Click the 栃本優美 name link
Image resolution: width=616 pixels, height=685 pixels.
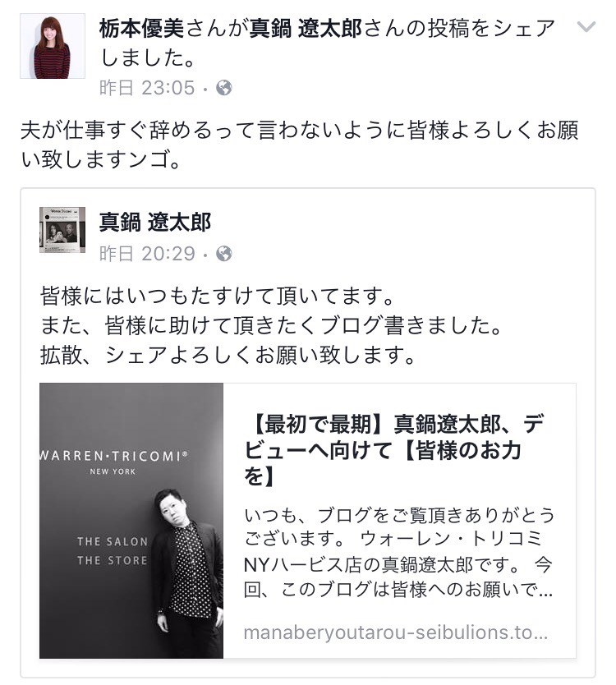[141, 29]
